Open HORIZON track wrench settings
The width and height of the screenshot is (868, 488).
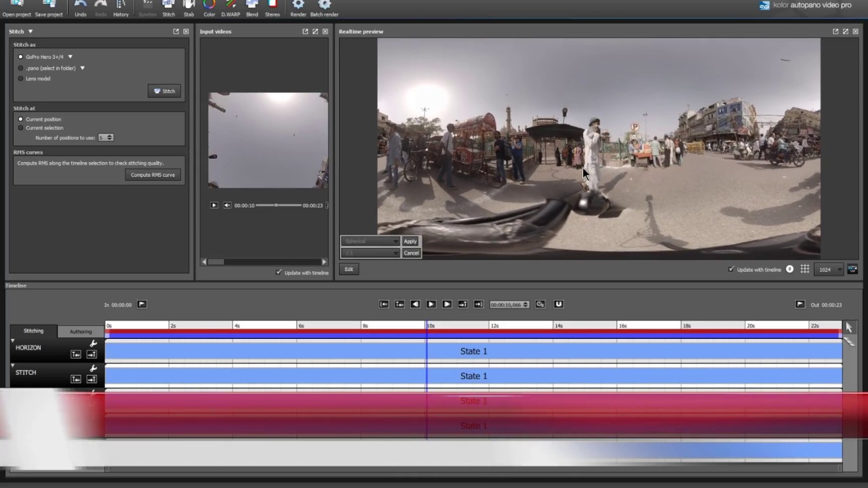(94, 344)
